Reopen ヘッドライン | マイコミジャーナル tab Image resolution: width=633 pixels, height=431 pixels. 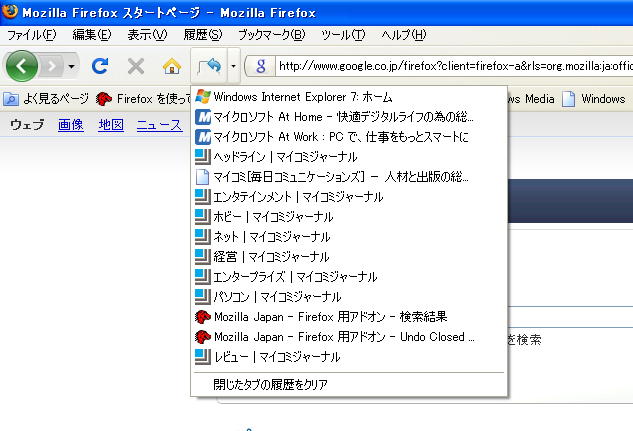click(349, 157)
